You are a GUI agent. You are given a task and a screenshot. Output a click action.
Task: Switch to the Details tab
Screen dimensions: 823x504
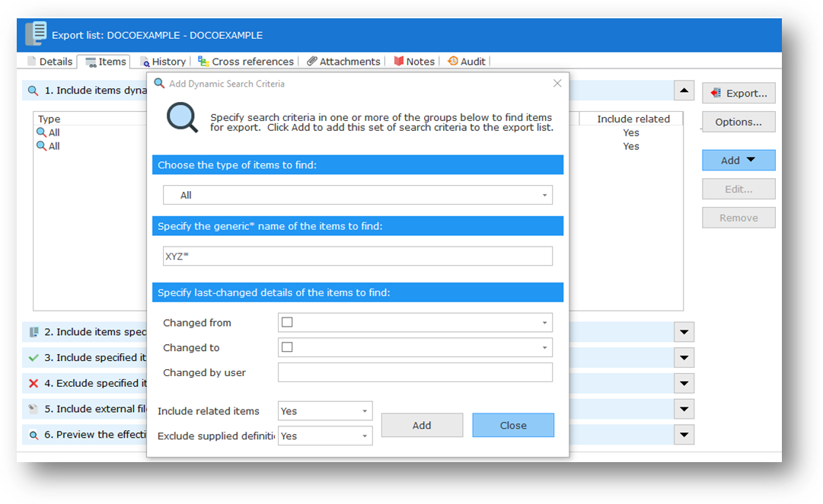(50, 62)
